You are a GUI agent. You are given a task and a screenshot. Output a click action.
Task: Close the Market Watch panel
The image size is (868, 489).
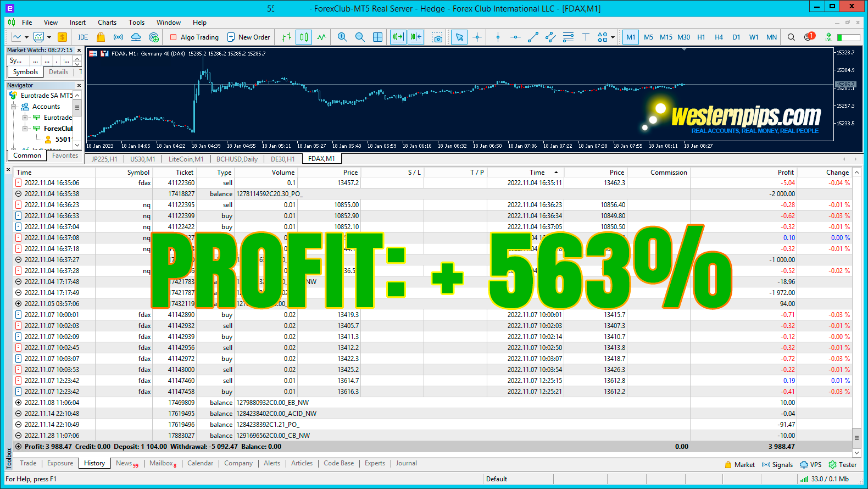pyautogui.click(x=79, y=50)
